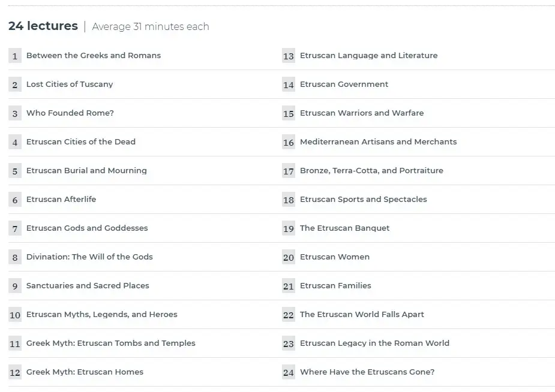Open The Etruscan World Falls Apart

tap(362, 314)
